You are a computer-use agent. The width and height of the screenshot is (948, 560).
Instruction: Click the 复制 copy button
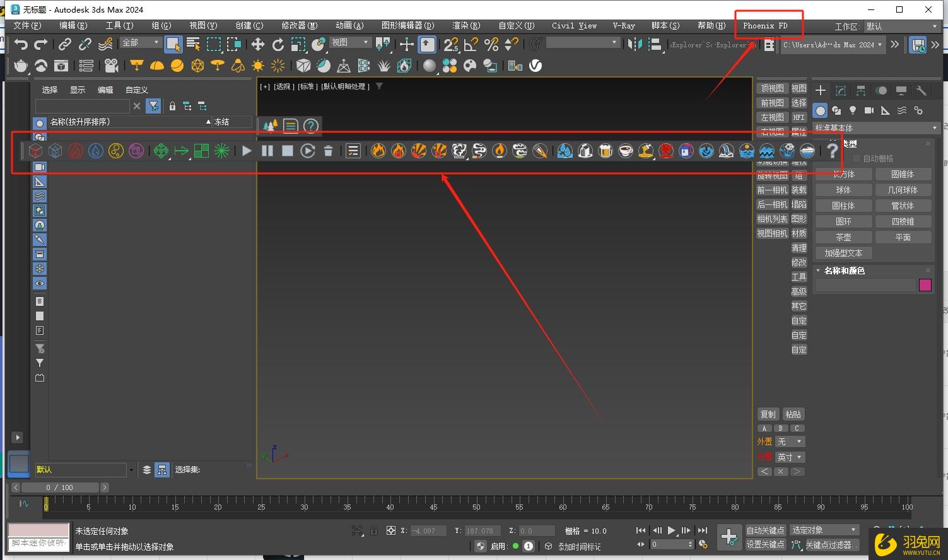click(768, 414)
